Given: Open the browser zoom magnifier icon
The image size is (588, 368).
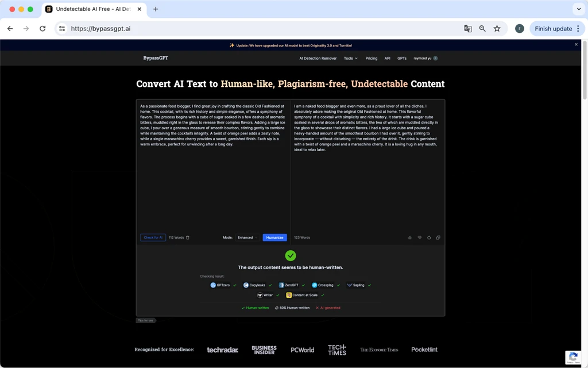Looking at the screenshot, I should (x=482, y=29).
